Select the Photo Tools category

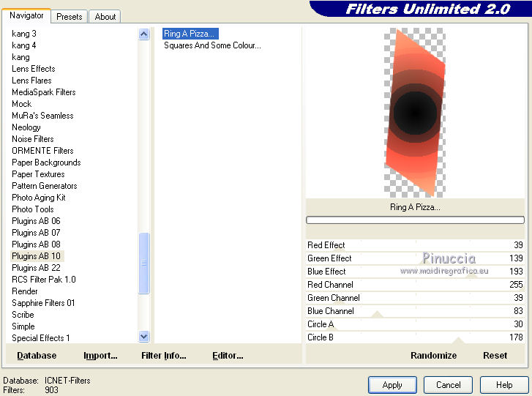click(33, 209)
